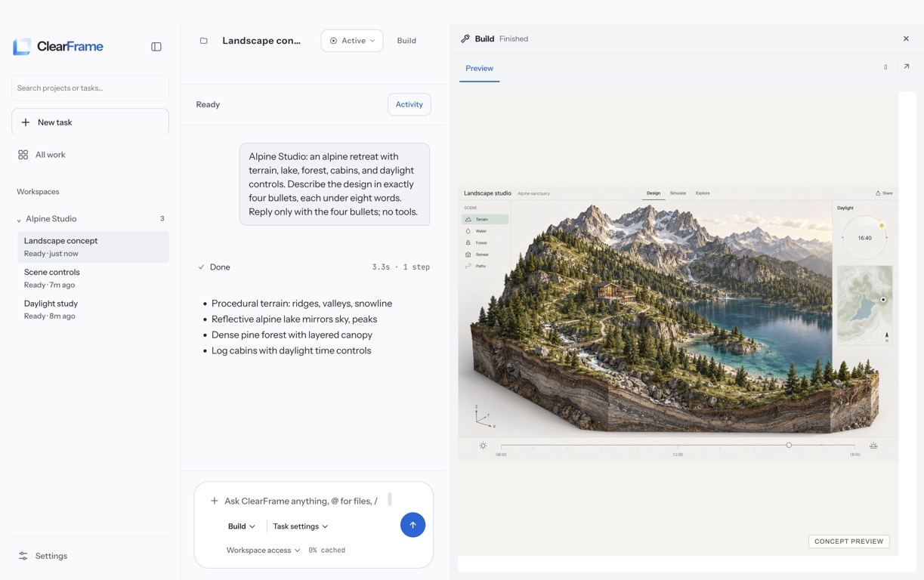
Task: Click the sunset icon right of timeline
Action: (x=873, y=446)
